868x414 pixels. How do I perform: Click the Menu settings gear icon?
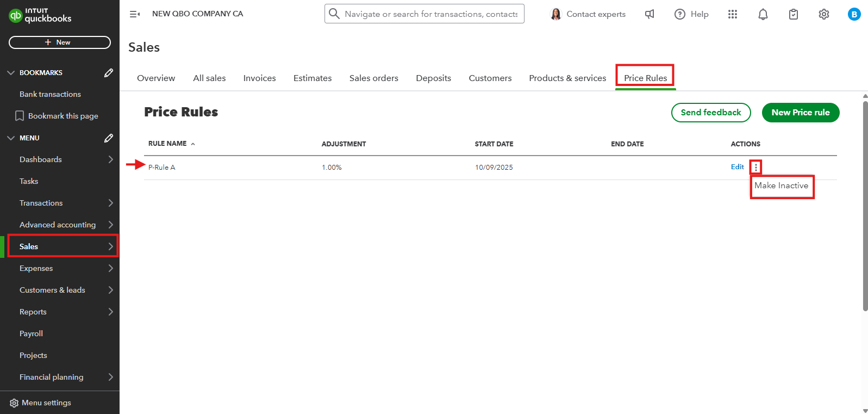pyautogui.click(x=14, y=403)
